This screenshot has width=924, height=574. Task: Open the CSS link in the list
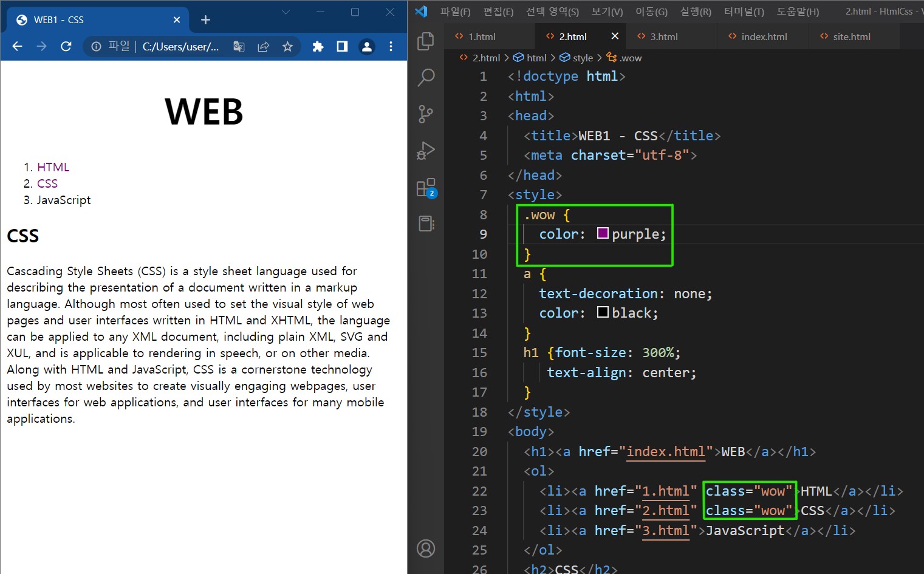(x=47, y=183)
